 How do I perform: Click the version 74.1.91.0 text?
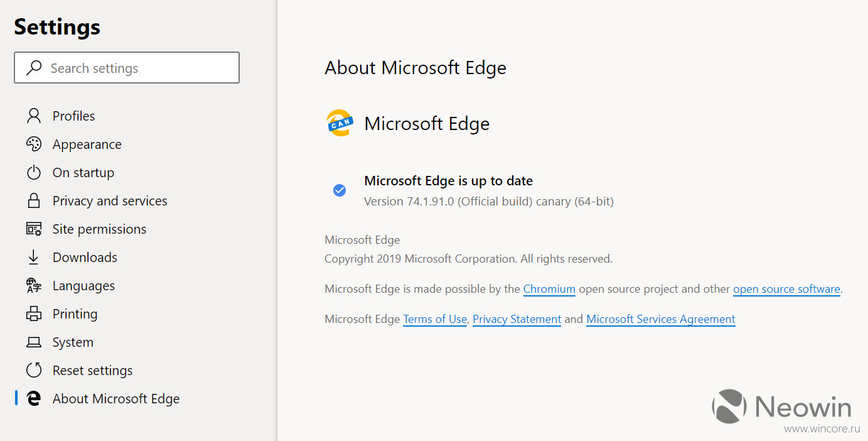[489, 202]
